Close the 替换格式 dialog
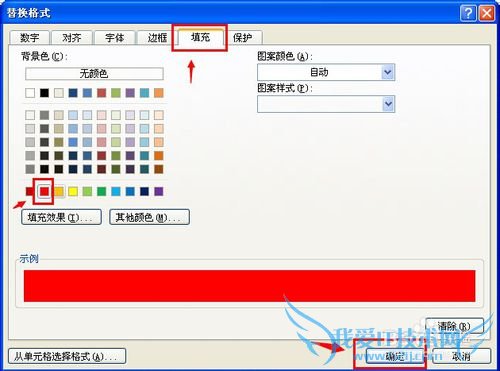Image resolution: width=500 pixels, height=371 pixels. coord(487,13)
